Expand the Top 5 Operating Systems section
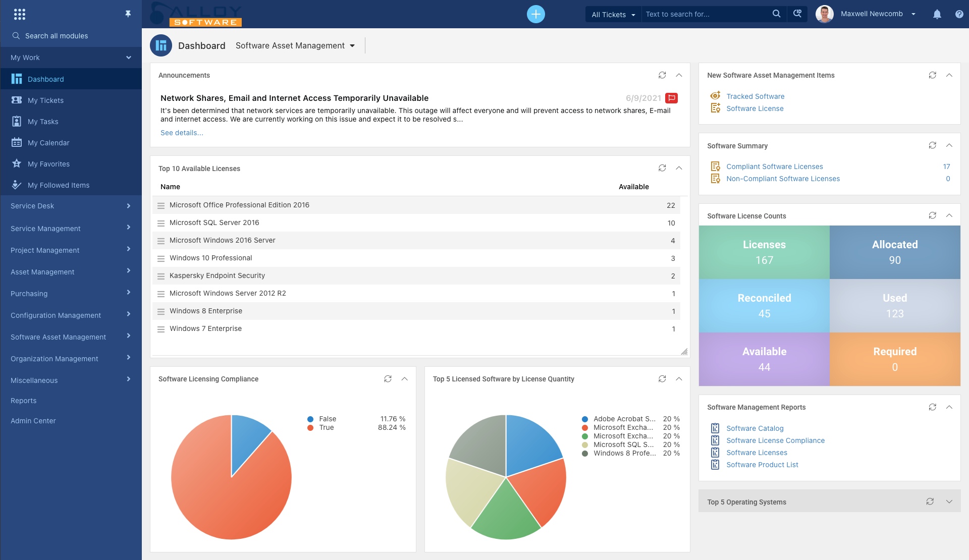969x560 pixels. [949, 501]
